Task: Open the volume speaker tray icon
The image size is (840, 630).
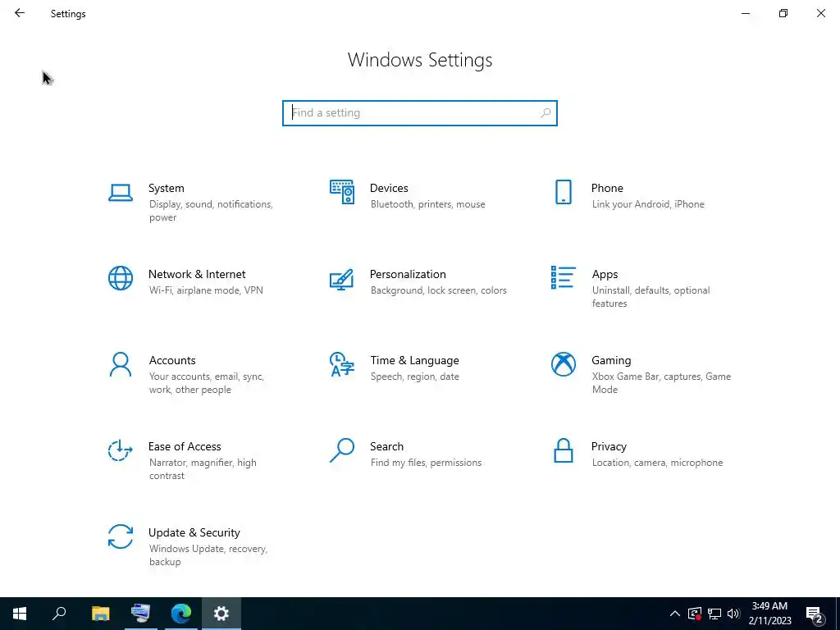Action: (x=733, y=614)
